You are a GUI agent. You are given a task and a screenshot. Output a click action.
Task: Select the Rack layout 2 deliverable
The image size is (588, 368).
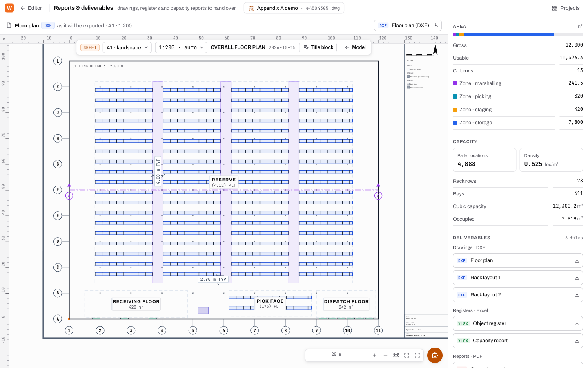[518, 295]
